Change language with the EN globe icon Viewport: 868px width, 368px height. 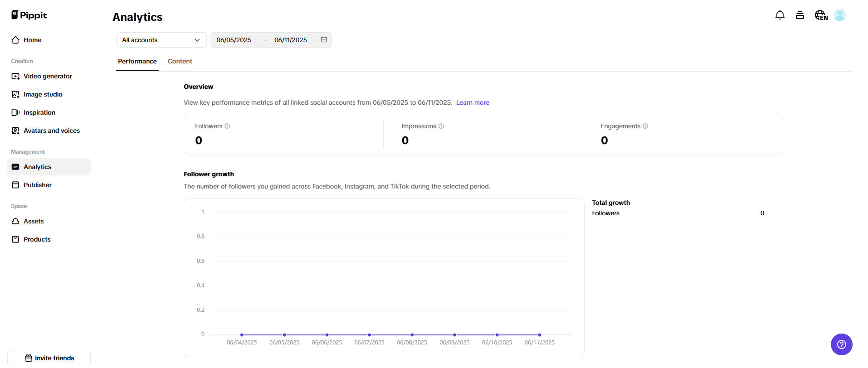(821, 15)
